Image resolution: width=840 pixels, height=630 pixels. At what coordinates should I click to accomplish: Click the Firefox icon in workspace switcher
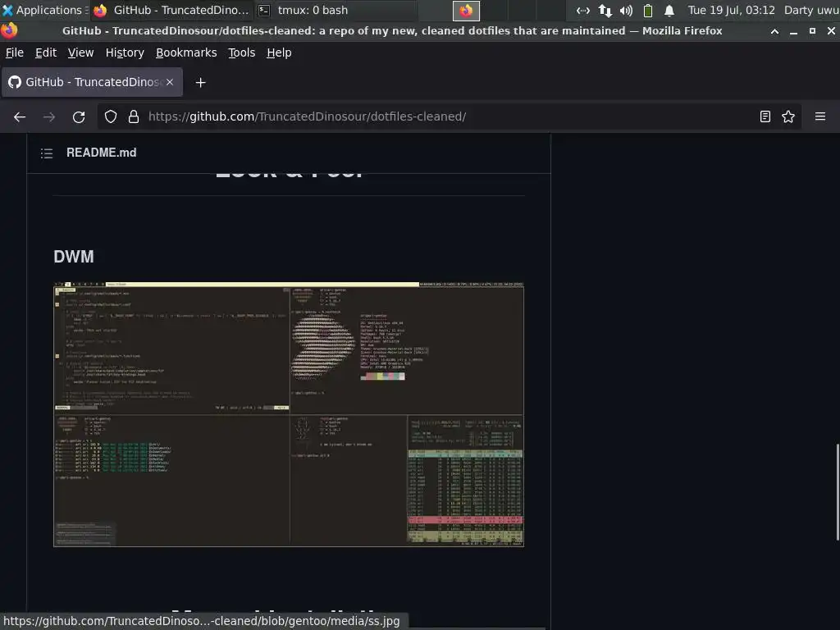point(466,11)
